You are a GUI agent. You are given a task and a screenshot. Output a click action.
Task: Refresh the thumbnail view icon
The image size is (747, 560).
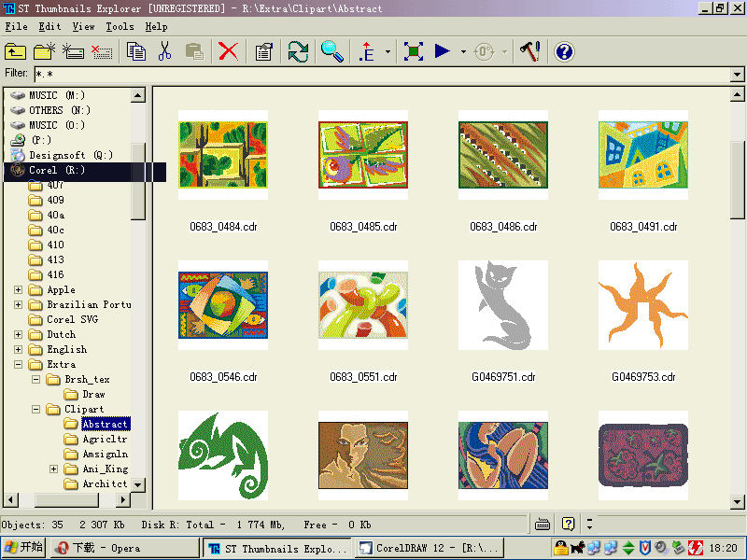coord(298,51)
